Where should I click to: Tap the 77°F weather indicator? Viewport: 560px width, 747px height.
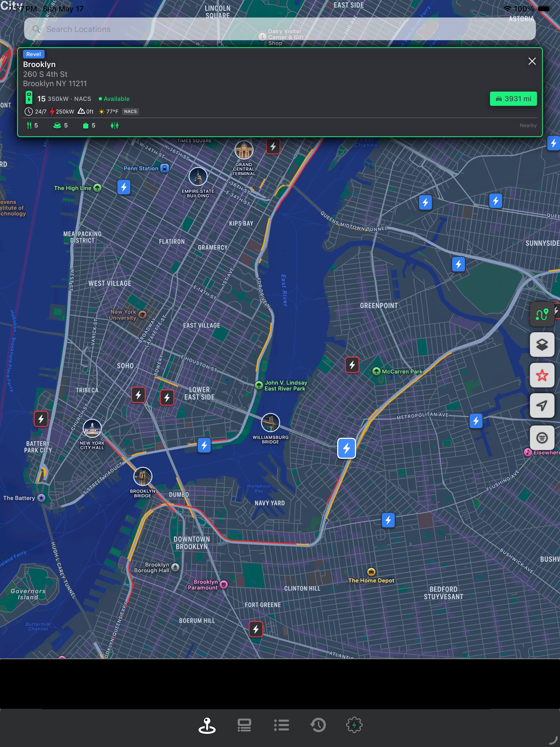pyautogui.click(x=109, y=112)
